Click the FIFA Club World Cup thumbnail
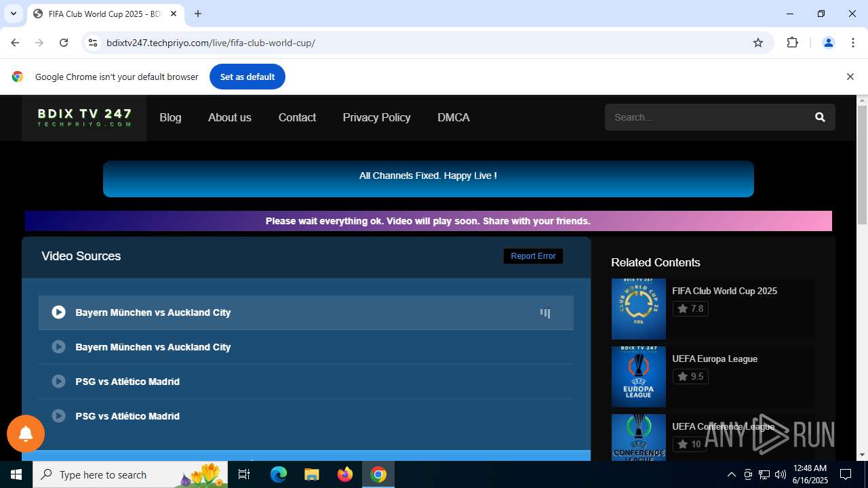This screenshot has width=868, height=488. click(x=639, y=309)
